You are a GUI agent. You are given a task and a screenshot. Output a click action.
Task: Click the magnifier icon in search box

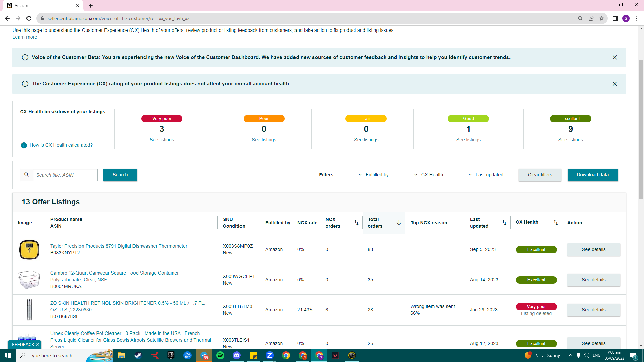pyautogui.click(x=26, y=175)
